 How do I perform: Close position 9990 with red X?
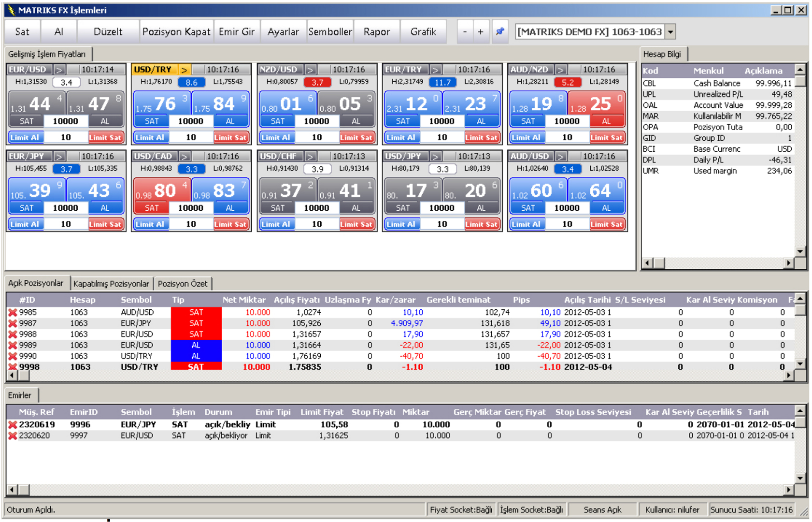click(13, 356)
